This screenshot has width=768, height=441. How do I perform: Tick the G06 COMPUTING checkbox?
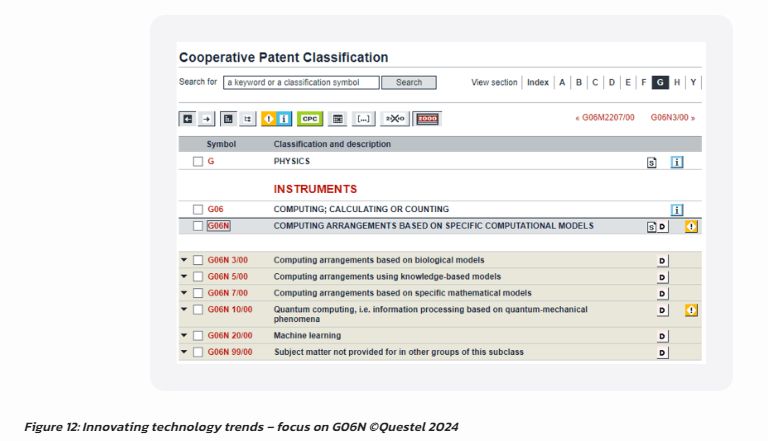(x=198, y=210)
